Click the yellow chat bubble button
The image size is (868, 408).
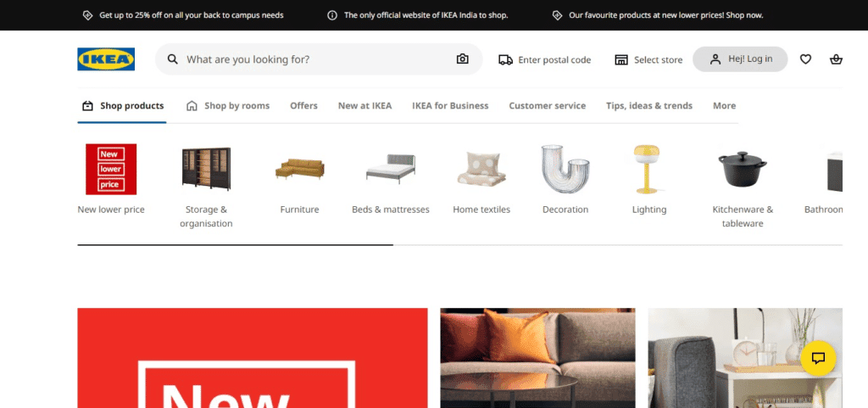(x=818, y=358)
